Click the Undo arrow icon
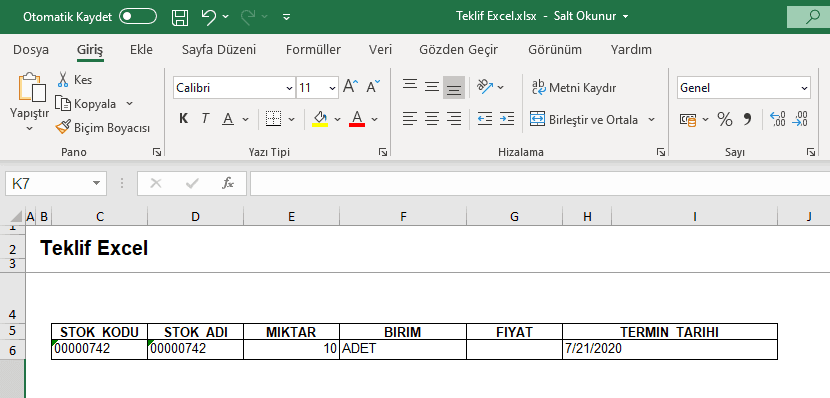This screenshot has width=830, height=398. pos(209,17)
